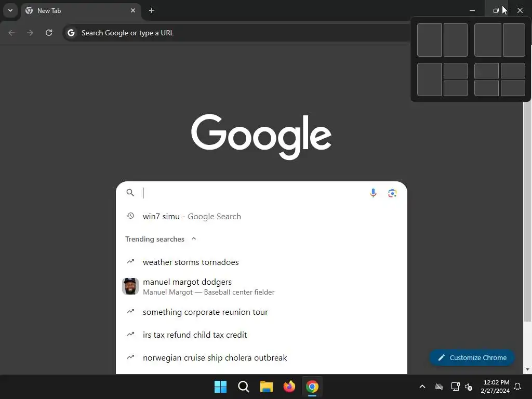
Task: Click the OneDrive cloud tray icon
Action: (x=439, y=387)
